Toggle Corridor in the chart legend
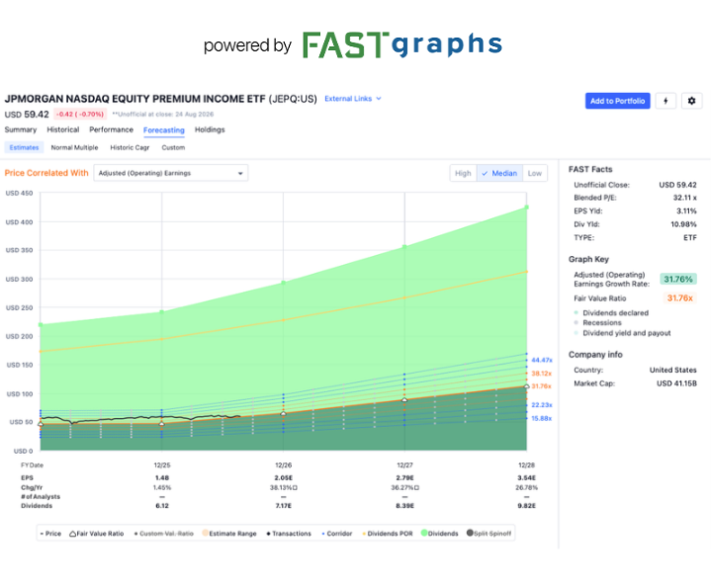Screen dimensions: 711x588 337,534
